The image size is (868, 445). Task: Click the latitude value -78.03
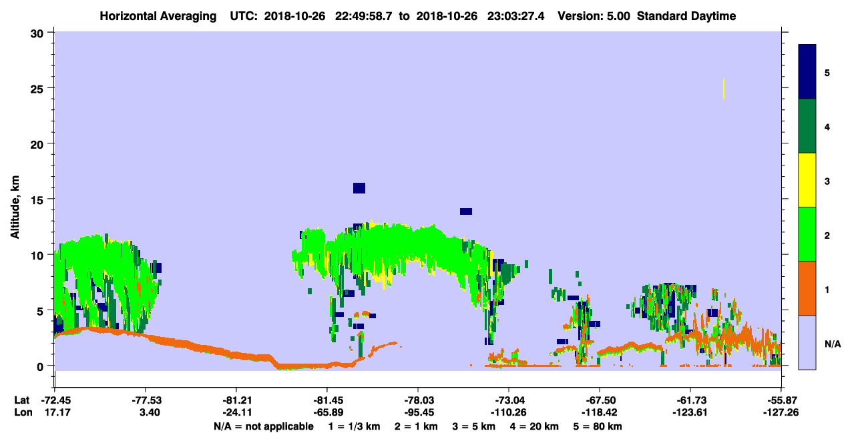[418, 400]
